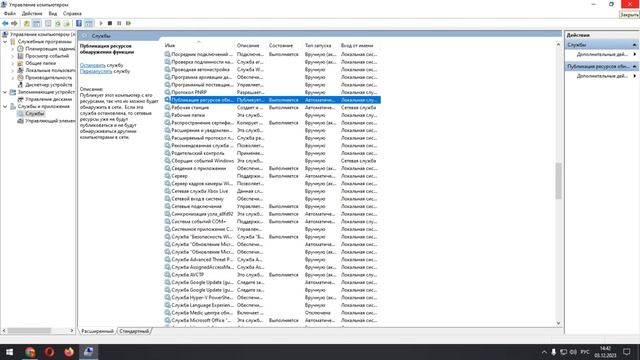Open Управление дисками in the tree
This screenshot has width=640, height=360.
tap(44, 99)
